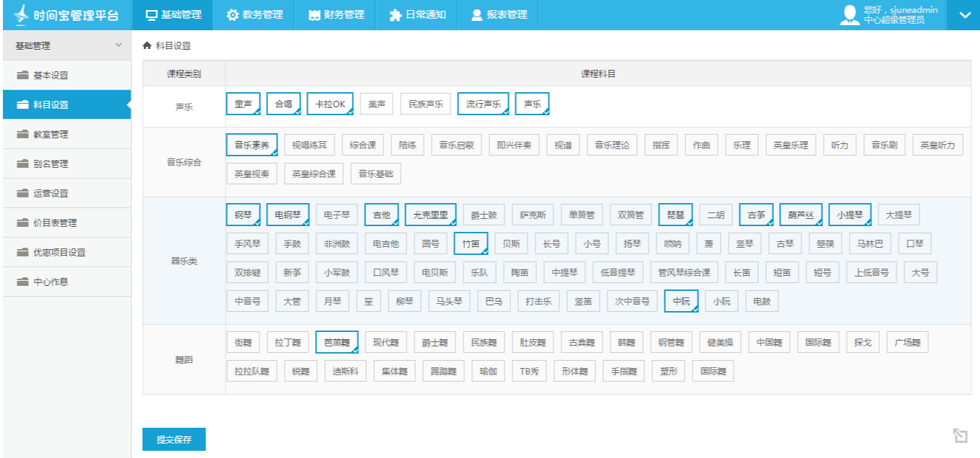Click the 提交保存 button
The width and height of the screenshot is (980, 458).
174,439
